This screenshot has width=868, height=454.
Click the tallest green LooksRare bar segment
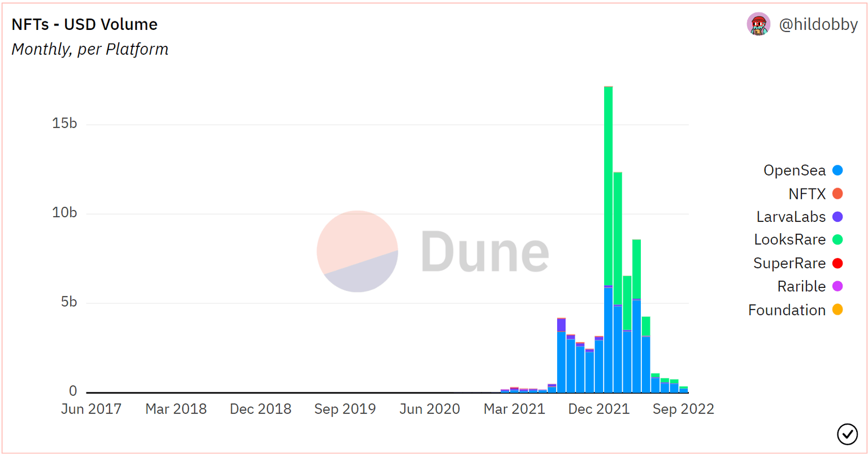pyautogui.click(x=609, y=186)
